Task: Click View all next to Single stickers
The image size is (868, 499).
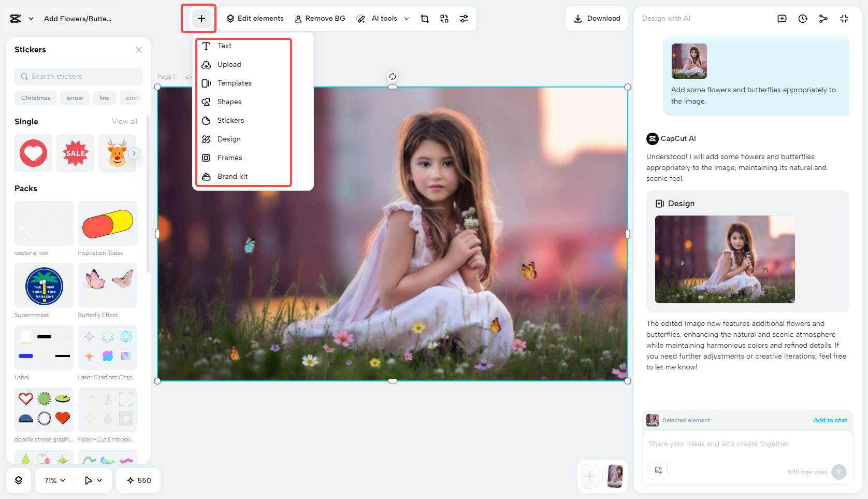Action: tap(124, 121)
